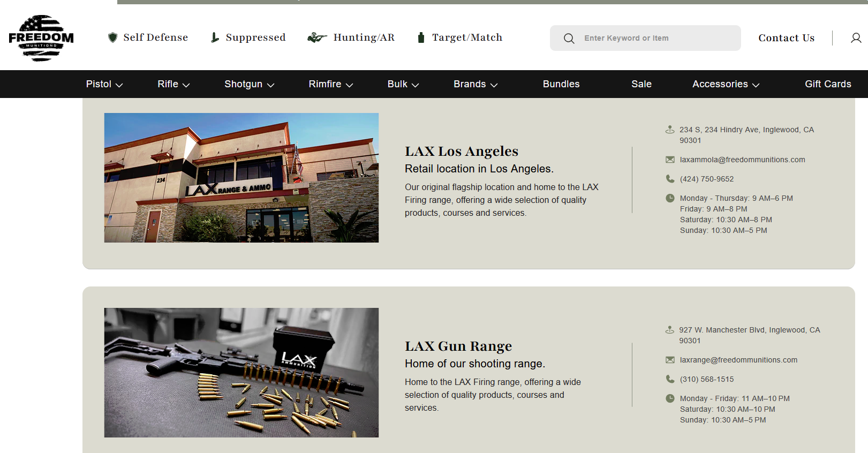This screenshot has height=453, width=868.
Task: Expand the Accessories dropdown
Action: 726,84
